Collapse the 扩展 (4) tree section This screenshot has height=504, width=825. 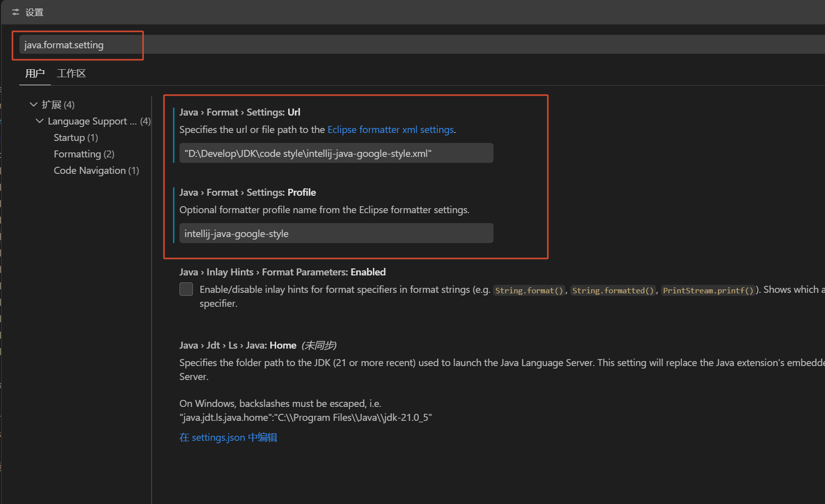click(x=33, y=105)
